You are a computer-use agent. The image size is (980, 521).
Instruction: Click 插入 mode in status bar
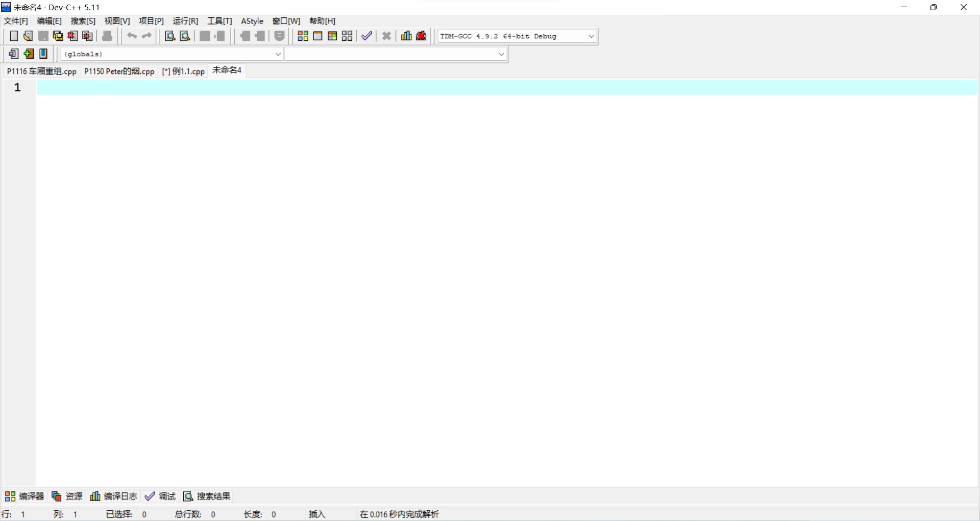click(317, 514)
